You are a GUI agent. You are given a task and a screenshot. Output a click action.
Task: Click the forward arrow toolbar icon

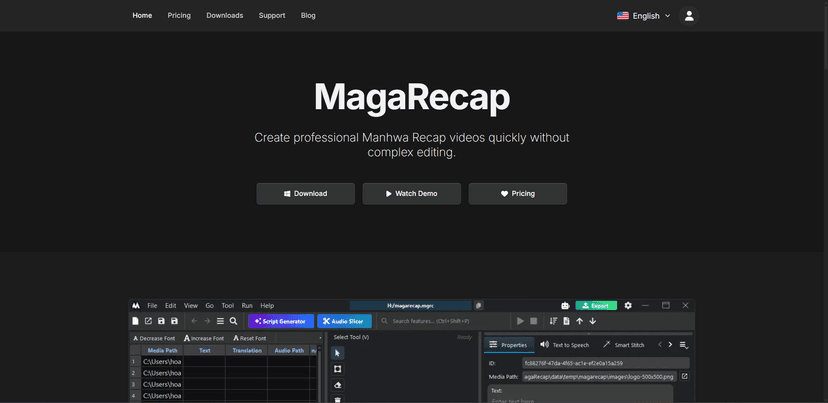coord(207,321)
